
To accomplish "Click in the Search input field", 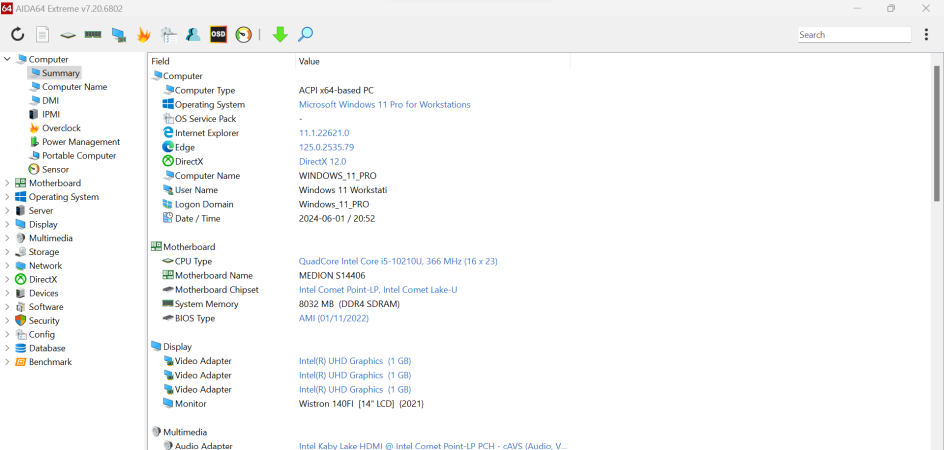I will 855,35.
